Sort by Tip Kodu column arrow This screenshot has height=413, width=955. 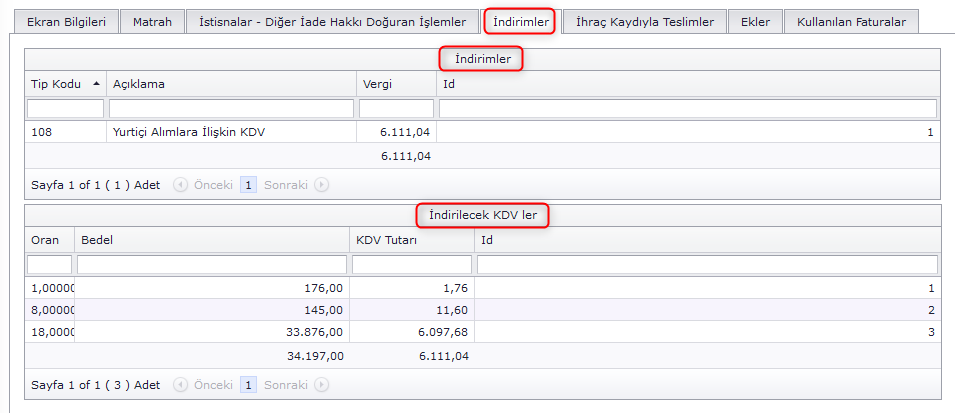(96, 84)
